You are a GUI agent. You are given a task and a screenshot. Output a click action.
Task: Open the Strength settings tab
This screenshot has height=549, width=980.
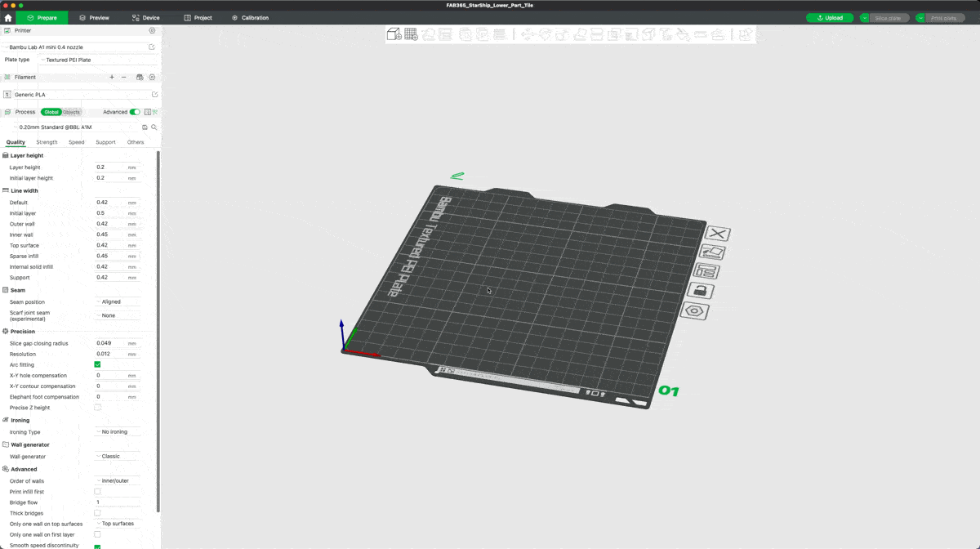click(47, 142)
